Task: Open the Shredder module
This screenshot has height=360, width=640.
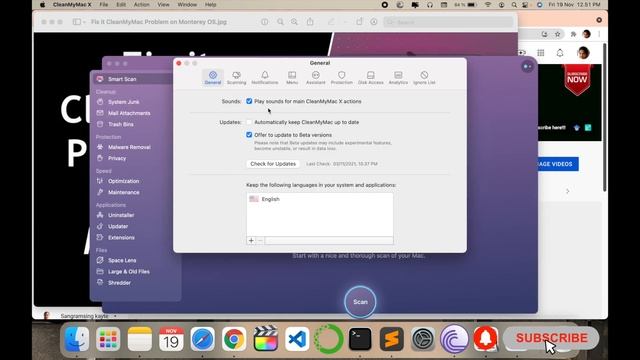Action: pyautogui.click(x=119, y=282)
